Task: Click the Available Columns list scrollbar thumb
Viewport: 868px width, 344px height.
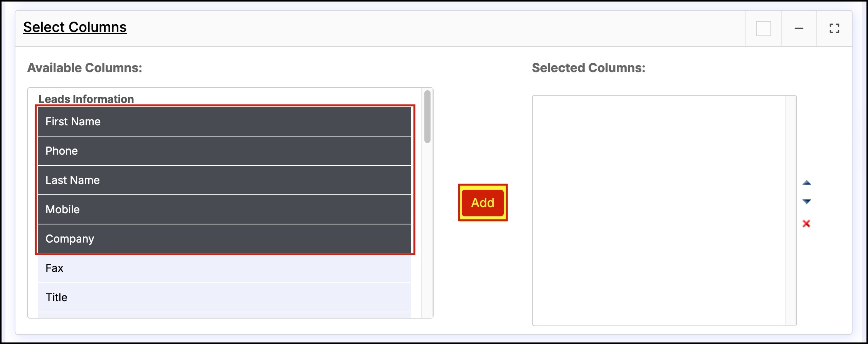Action: tap(427, 116)
